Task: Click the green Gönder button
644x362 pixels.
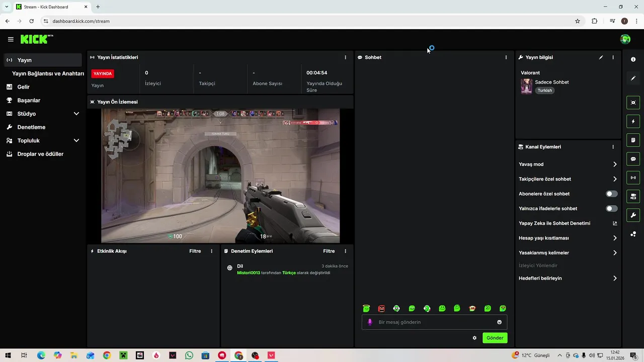Action: pos(495,338)
